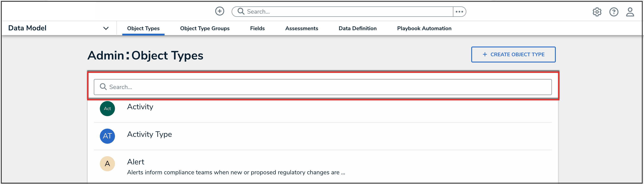644x184 pixels.
Task: Switch to the Object Types tab
Action: (x=143, y=28)
